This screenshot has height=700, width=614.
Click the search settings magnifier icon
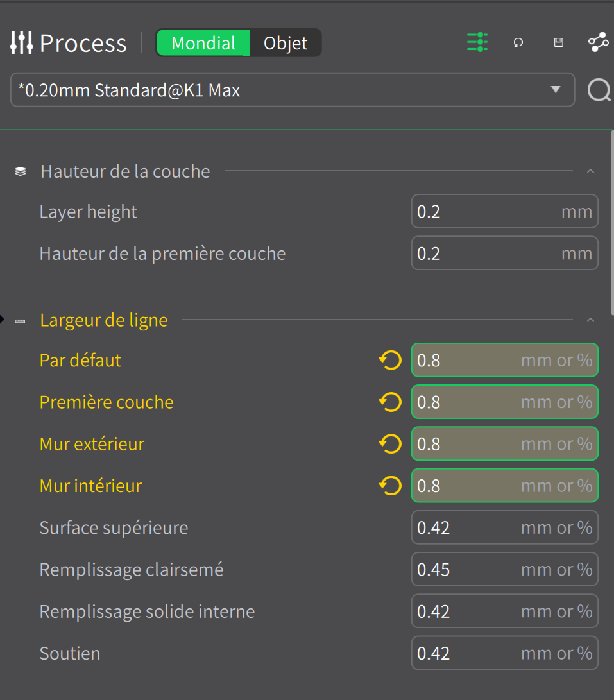pos(599,90)
